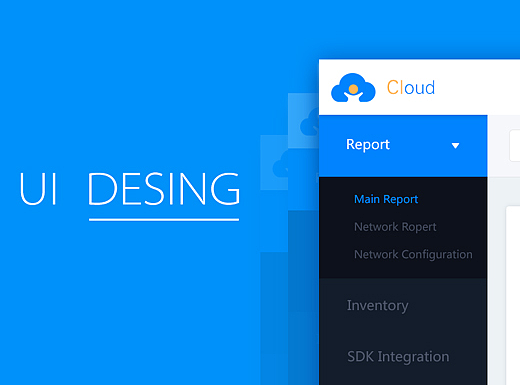Open the Network Ropert submenu item

(x=395, y=227)
